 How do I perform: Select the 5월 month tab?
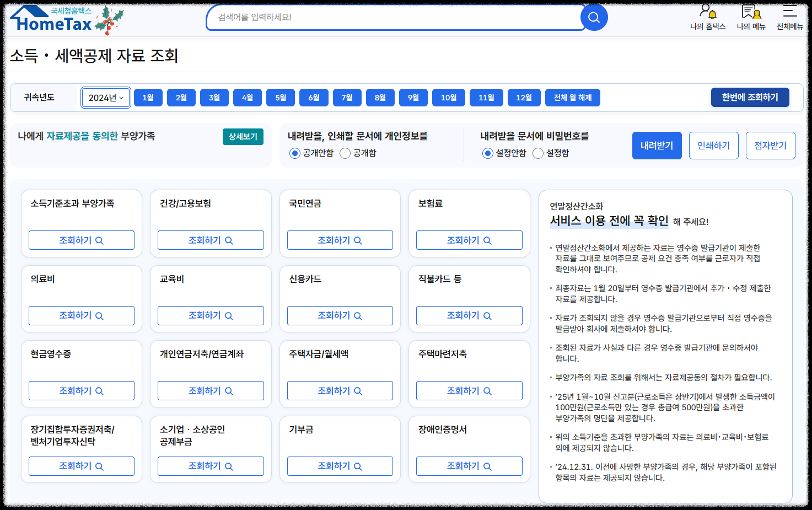[281, 97]
